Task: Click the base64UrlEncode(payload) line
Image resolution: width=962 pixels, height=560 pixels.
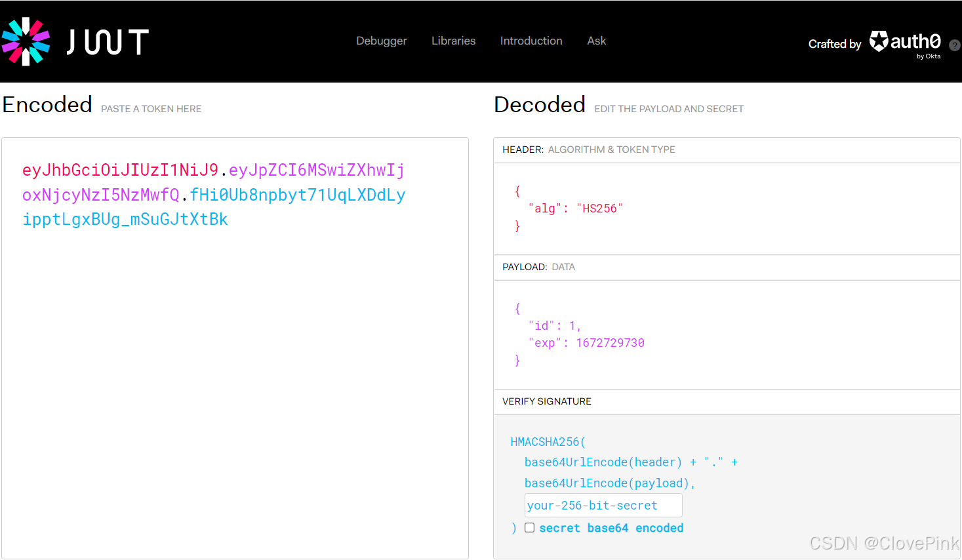Action: [610, 483]
